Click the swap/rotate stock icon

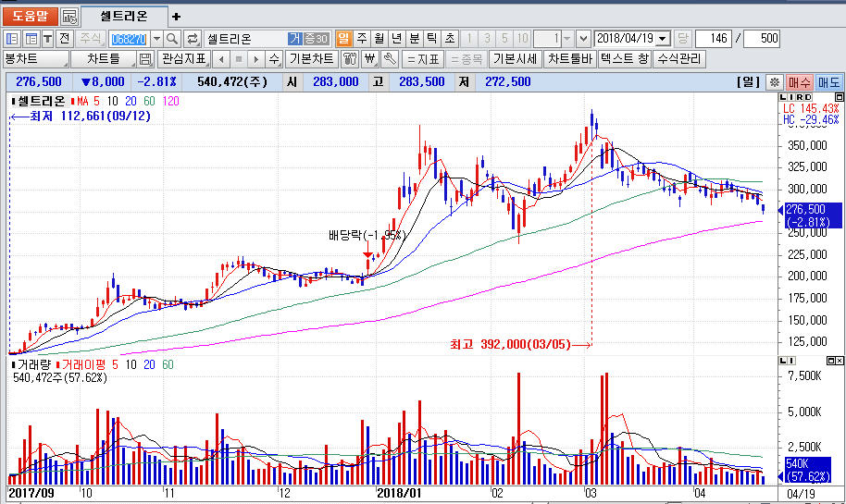pyautogui.click(x=193, y=39)
